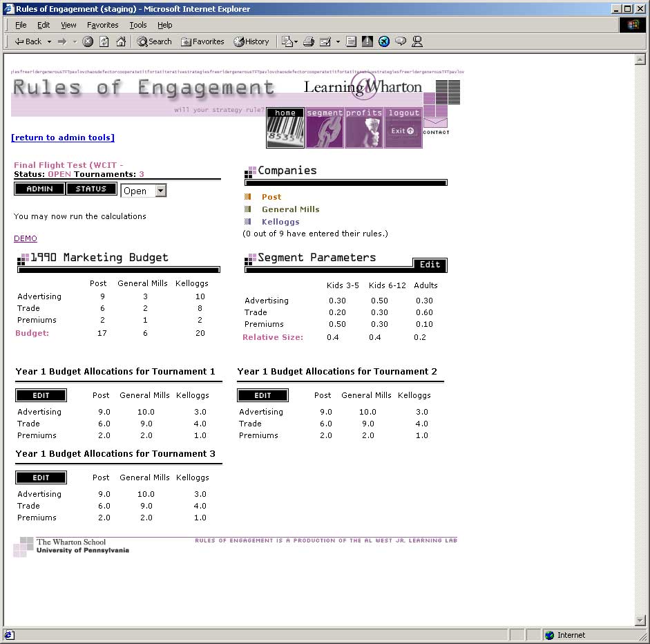This screenshot has width=650, height=644.
Task: Click EDIT for Tournament 1 allocations
Action: [x=41, y=396]
